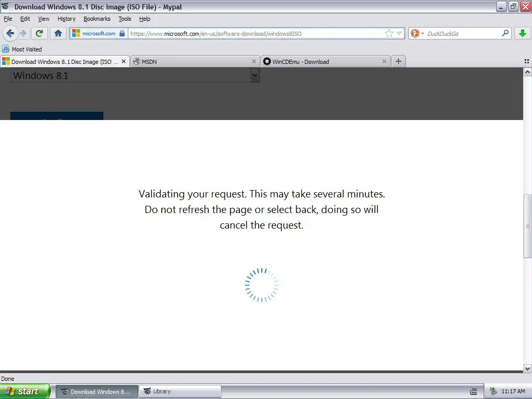Open downloads with the green arrow icon
This screenshot has height=399, width=532.
pos(523,33)
